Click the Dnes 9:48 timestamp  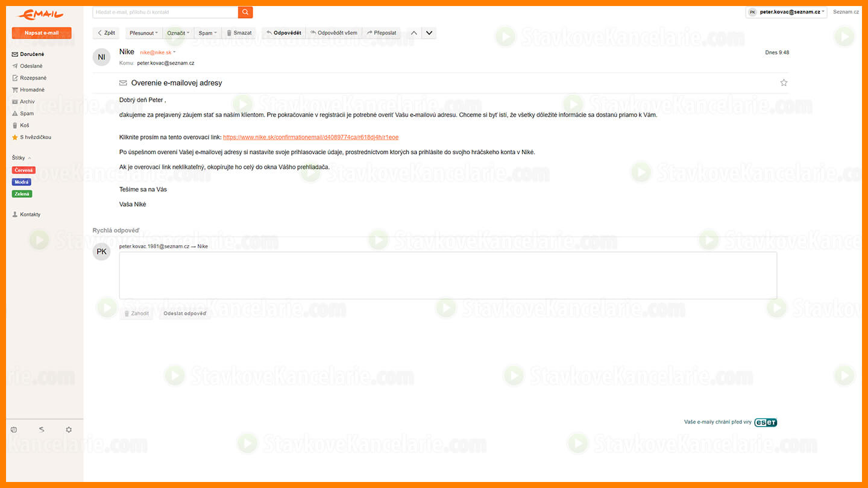[x=777, y=52]
